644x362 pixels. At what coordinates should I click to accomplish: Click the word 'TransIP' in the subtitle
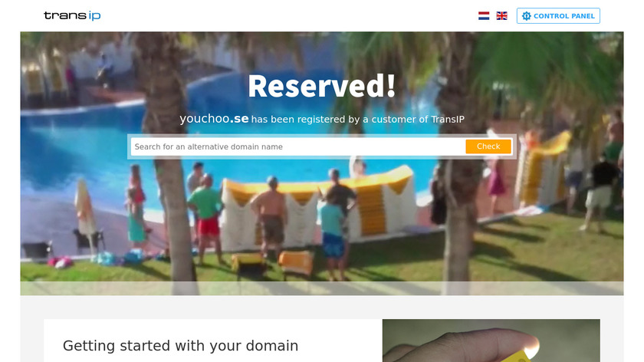tap(447, 120)
